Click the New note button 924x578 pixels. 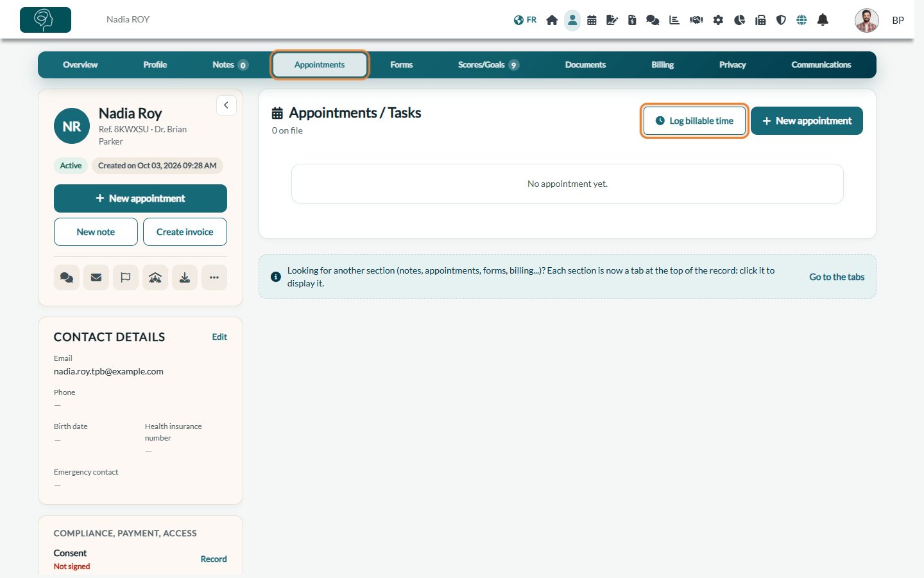point(96,232)
